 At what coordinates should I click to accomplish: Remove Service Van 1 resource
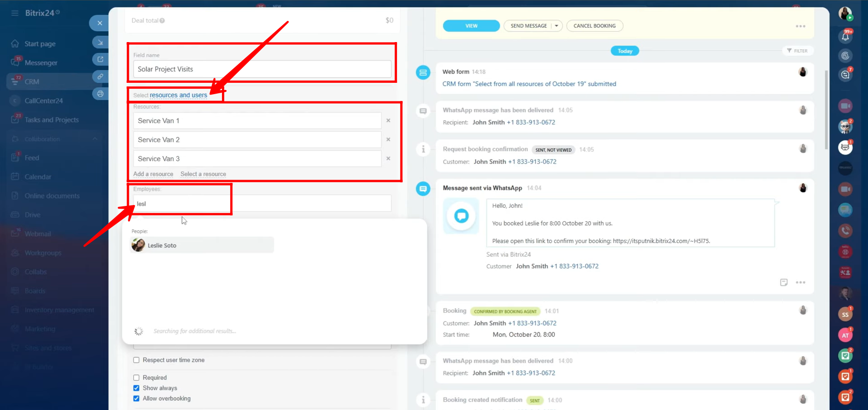point(388,121)
